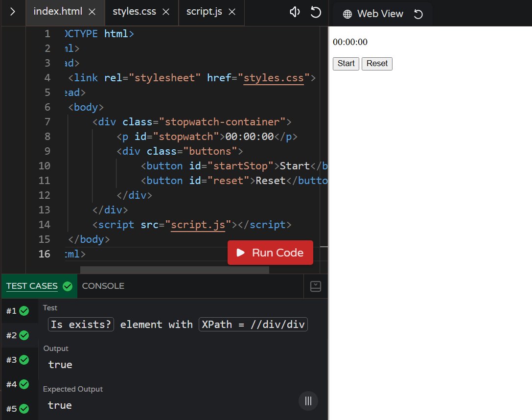Click the grid handle icon on test output
This screenshot has height=420, width=532.
pos(308,401)
